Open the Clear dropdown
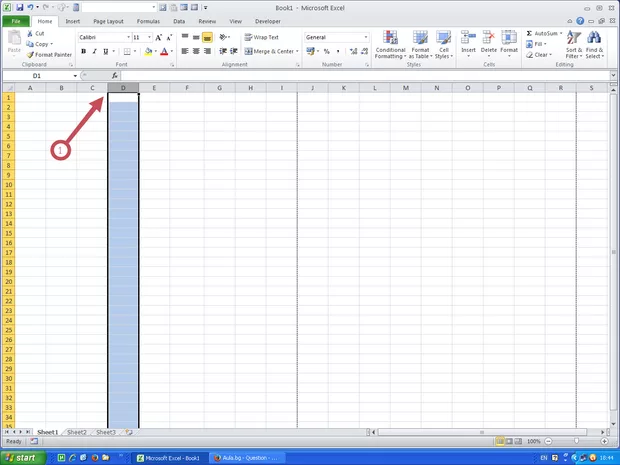Image resolution: width=620 pixels, height=465 pixels. pos(538,55)
